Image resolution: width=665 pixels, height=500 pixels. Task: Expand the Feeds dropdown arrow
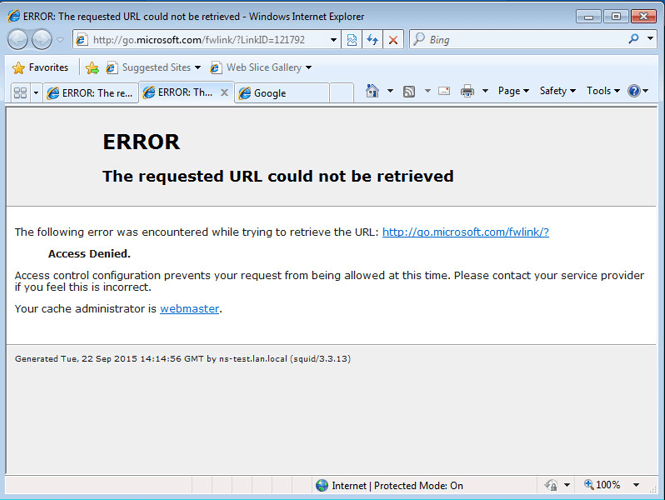428,91
